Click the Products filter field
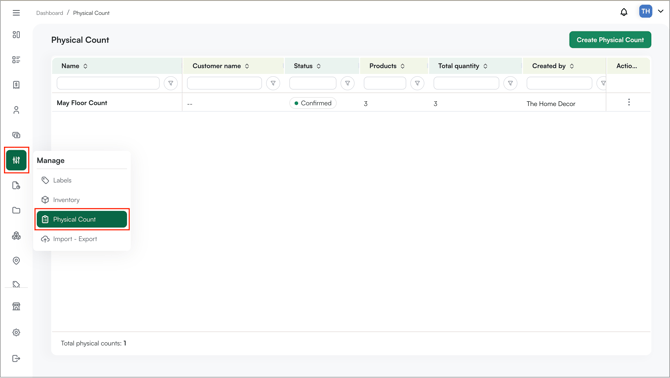The image size is (670, 378). [x=385, y=83]
